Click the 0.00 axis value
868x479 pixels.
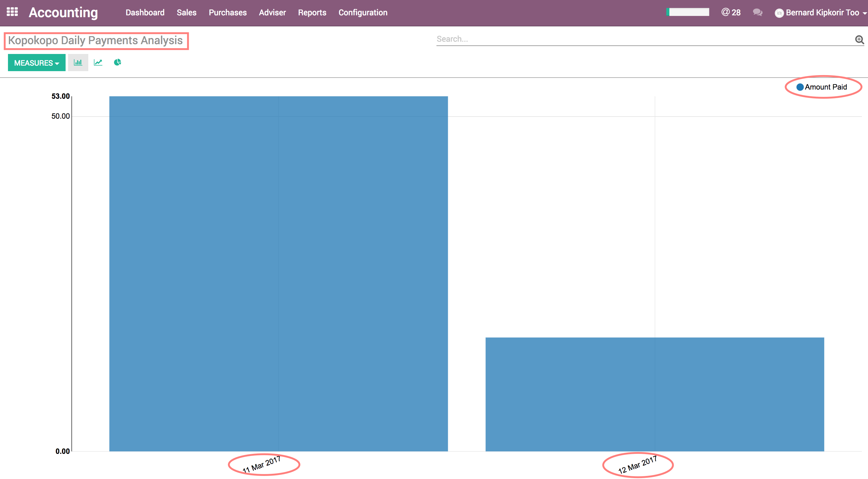[62, 451]
